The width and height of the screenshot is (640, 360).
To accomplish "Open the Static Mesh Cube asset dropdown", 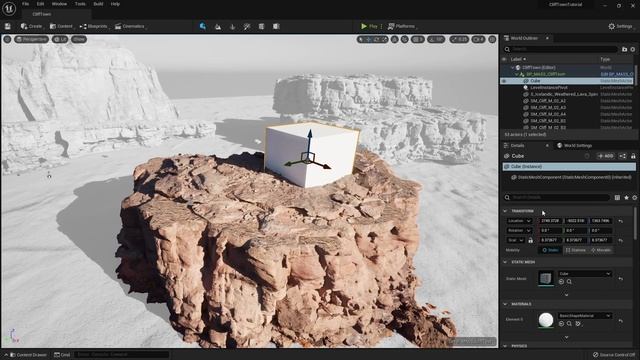I will click(584, 273).
